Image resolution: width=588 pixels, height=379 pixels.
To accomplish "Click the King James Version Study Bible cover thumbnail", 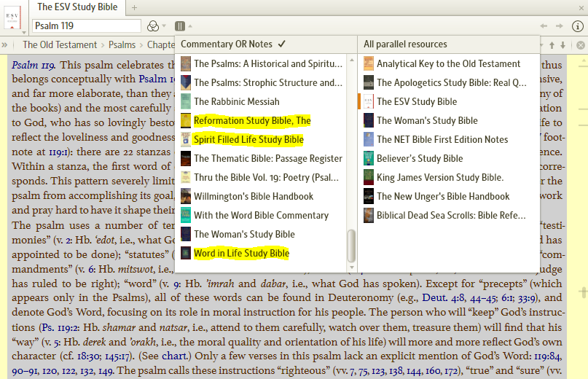I will (369, 178).
